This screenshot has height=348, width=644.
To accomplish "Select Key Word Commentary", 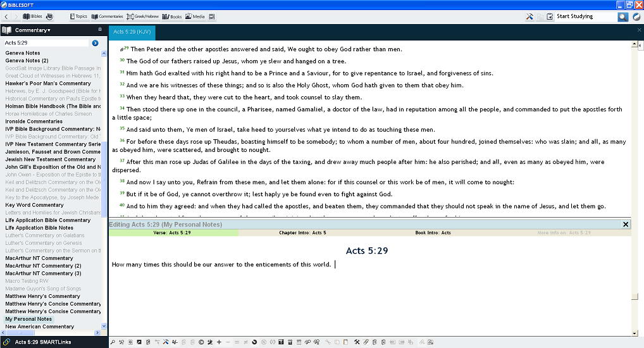I will tap(35, 205).
